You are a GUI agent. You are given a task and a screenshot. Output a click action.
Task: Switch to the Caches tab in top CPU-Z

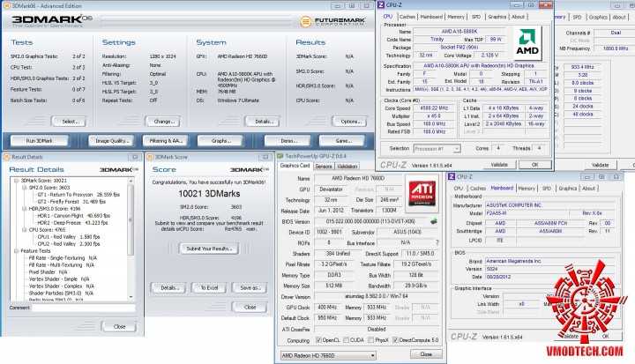click(407, 17)
